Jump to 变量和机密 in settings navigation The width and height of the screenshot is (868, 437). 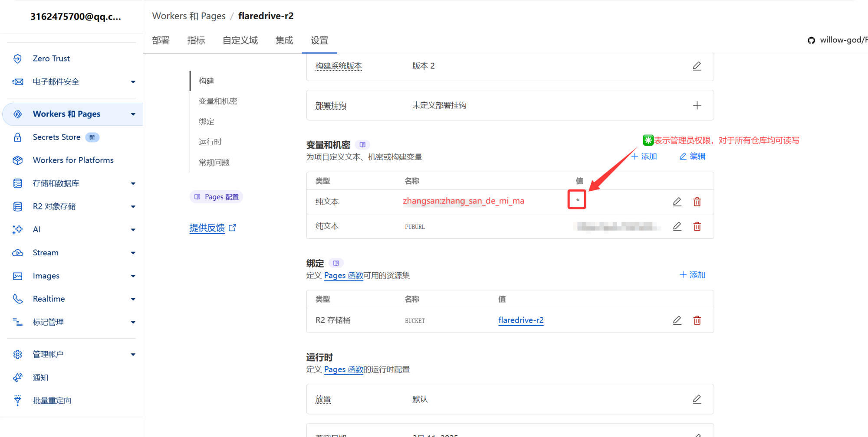point(218,101)
